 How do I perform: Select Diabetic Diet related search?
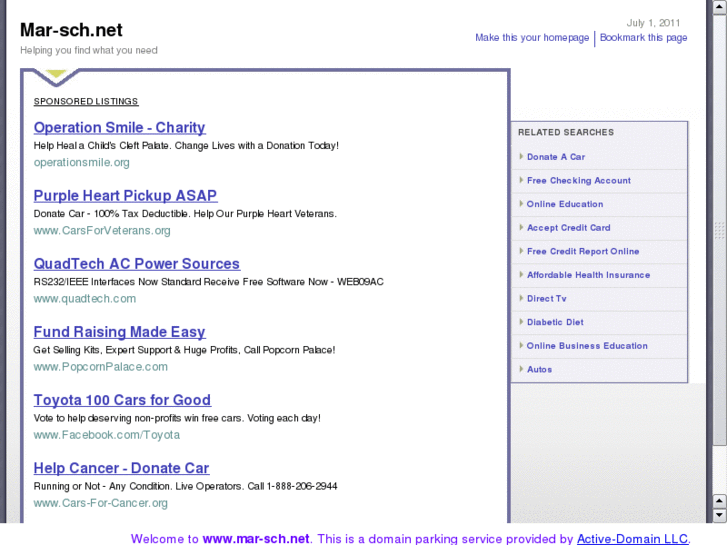[x=555, y=322]
